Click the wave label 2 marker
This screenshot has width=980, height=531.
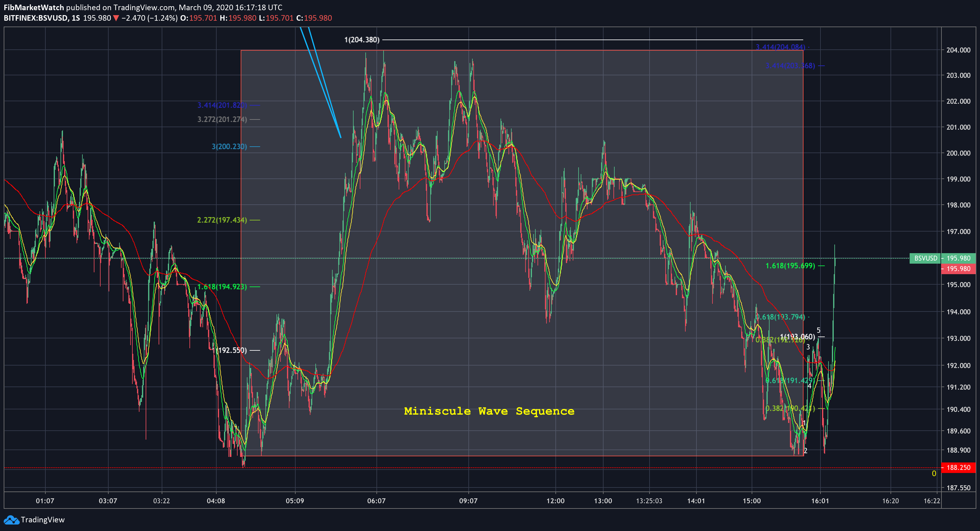pyautogui.click(x=805, y=451)
